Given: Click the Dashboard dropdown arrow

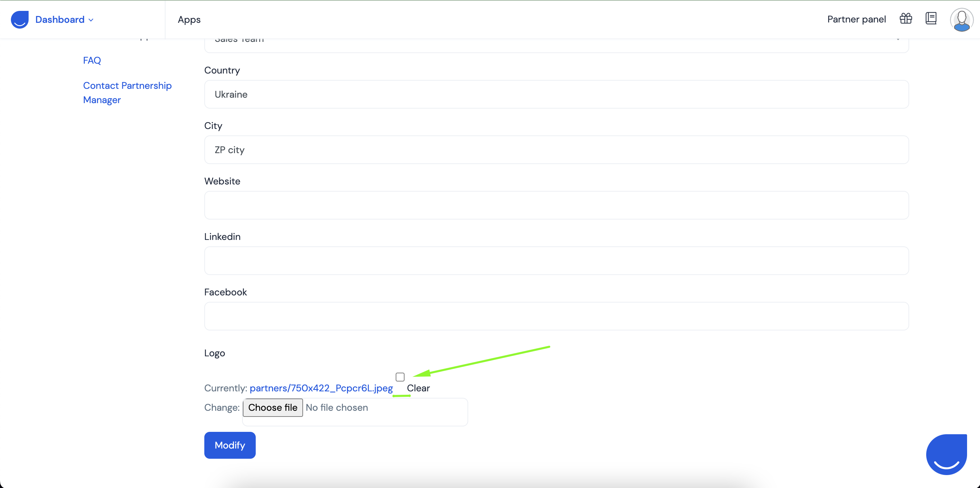Looking at the screenshot, I should click(x=92, y=19).
